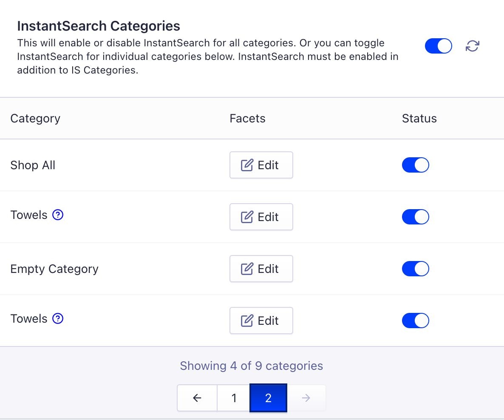Open the Facets editor for Shop All
This screenshot has width=504, height=420.
(x=261, y=165)
